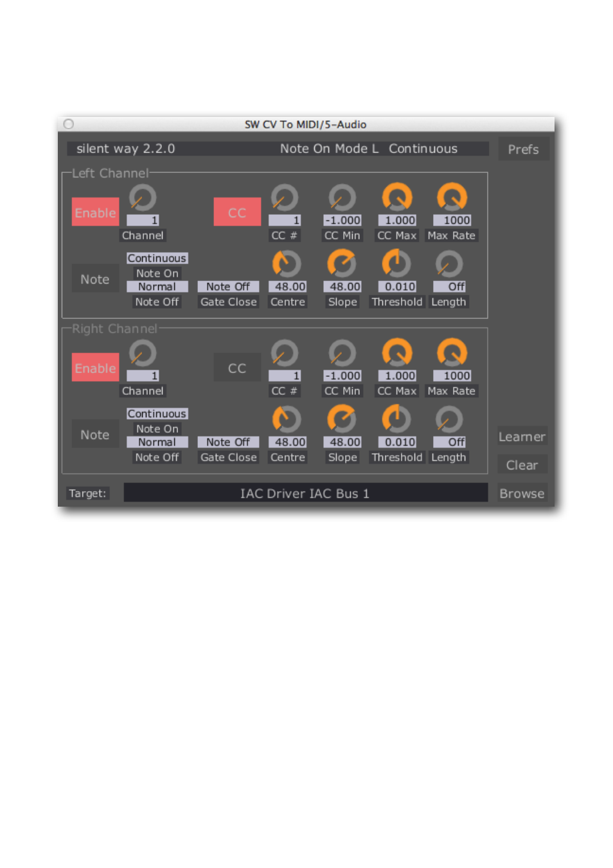This screenshot has height=868, width=613.
Task: Toggle the Left Channel CC button
Action: (x=237, y=212)
